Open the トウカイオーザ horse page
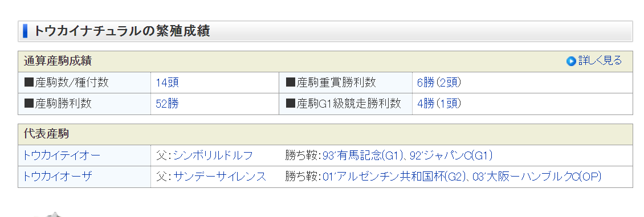Image resolution: width=644 pixels, height=217 pixels. pyautogui.click(x=57, y=177)
